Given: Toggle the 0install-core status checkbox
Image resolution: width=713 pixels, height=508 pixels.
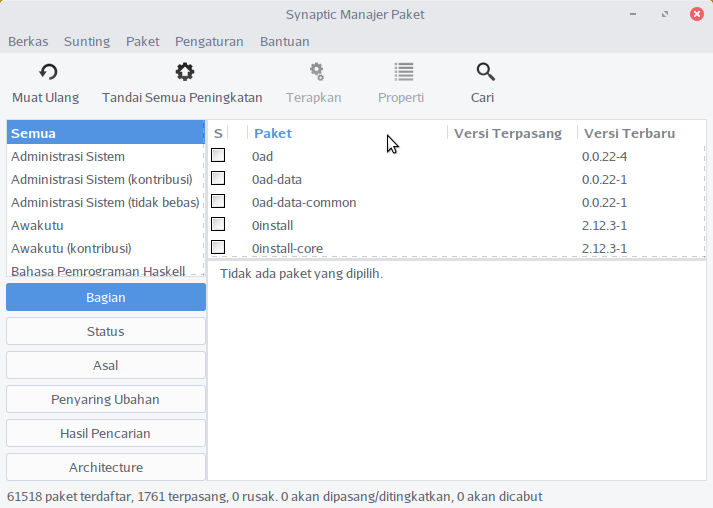Looking at the screenshot, I should coord(218,247).
